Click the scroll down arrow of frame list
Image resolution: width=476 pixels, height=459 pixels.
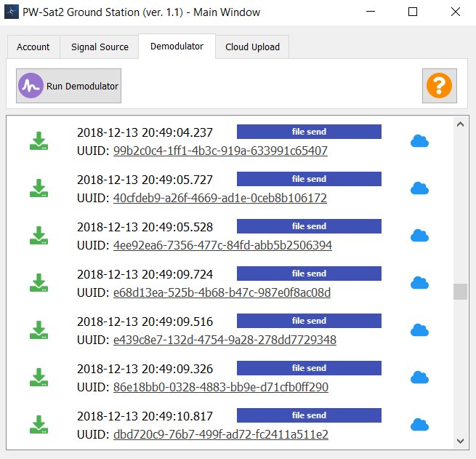click(x=460, y=441)
